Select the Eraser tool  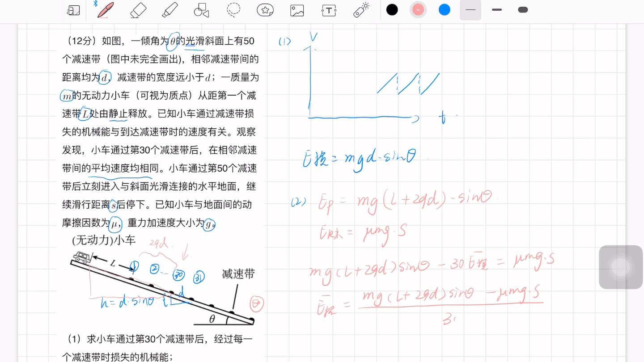coord(138,10)
